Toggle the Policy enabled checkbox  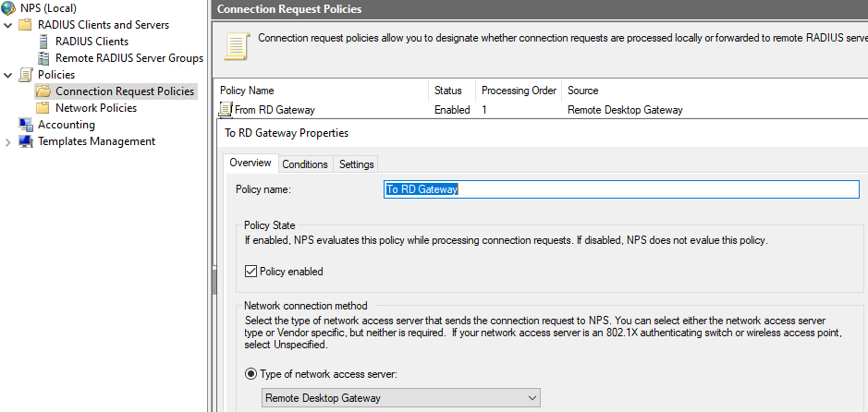(x=251, y=272)
